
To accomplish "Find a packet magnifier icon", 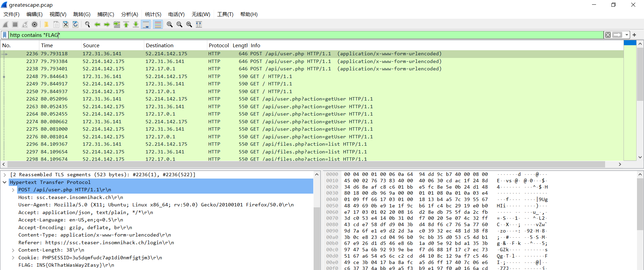I will 88,24.
